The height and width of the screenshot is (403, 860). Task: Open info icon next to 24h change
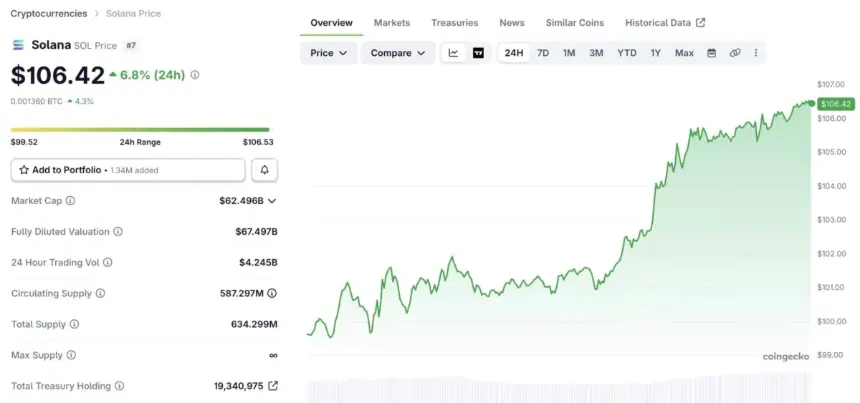[x=195, y=75]
